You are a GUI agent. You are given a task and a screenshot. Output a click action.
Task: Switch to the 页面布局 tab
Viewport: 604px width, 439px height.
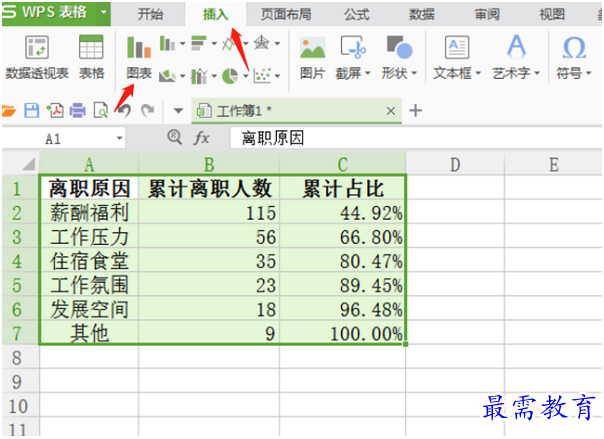(286, 15)
